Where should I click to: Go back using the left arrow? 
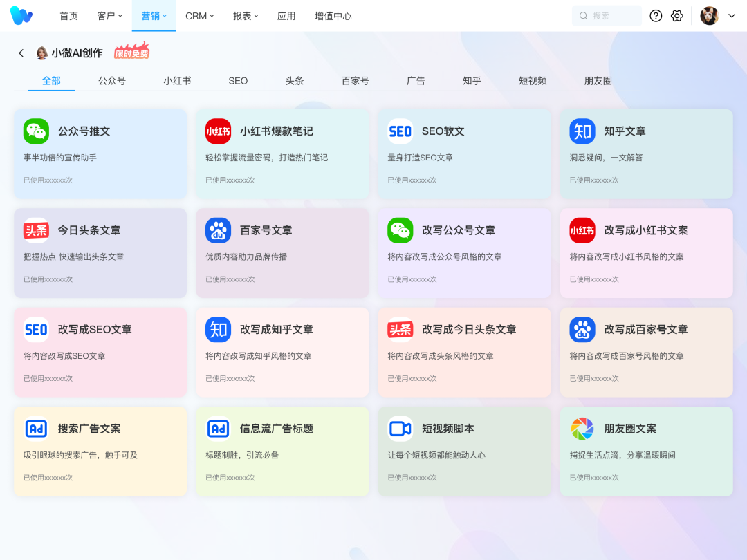(21, 53)
